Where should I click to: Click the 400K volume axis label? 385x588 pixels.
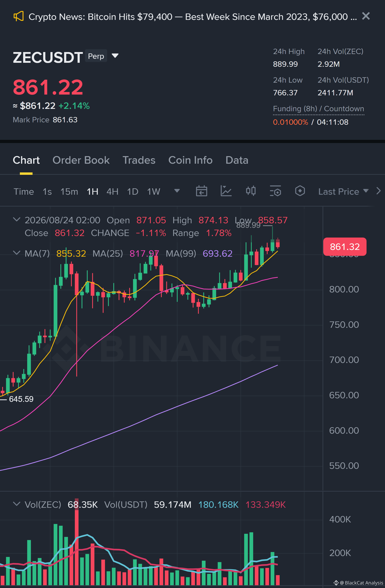pos(340,519)
